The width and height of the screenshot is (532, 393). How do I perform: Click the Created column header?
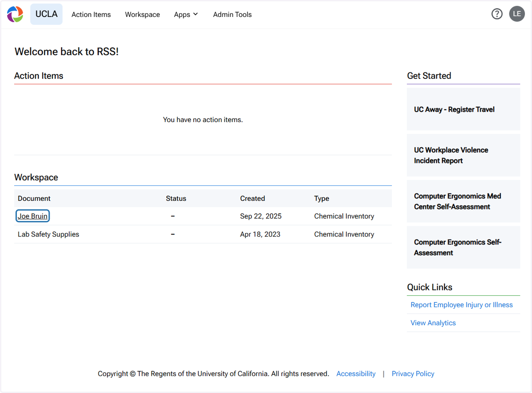pos(253,198)
